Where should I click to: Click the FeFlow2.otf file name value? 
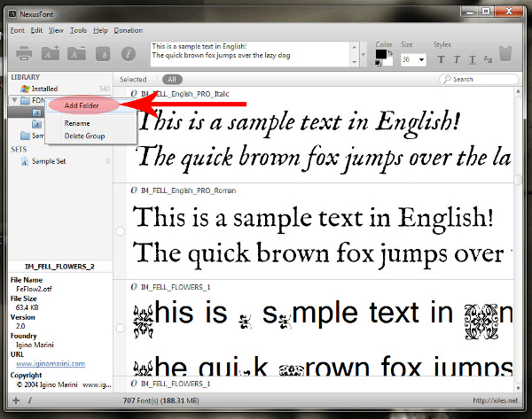coord(34,289)
